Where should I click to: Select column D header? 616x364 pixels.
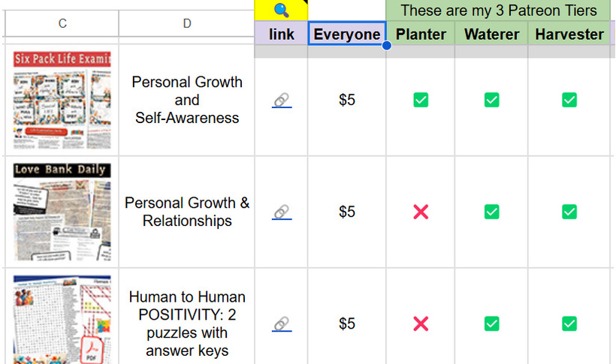[x=187, y=23]
